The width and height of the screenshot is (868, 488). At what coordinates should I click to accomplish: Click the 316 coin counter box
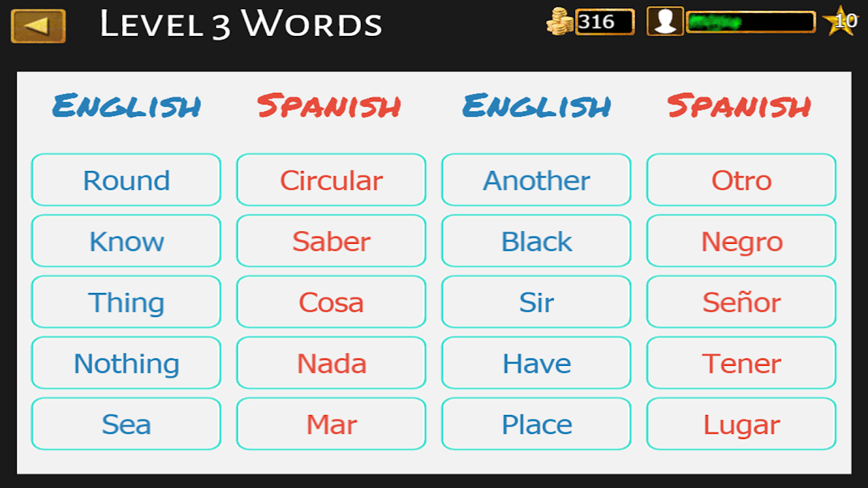pos(605,22)
